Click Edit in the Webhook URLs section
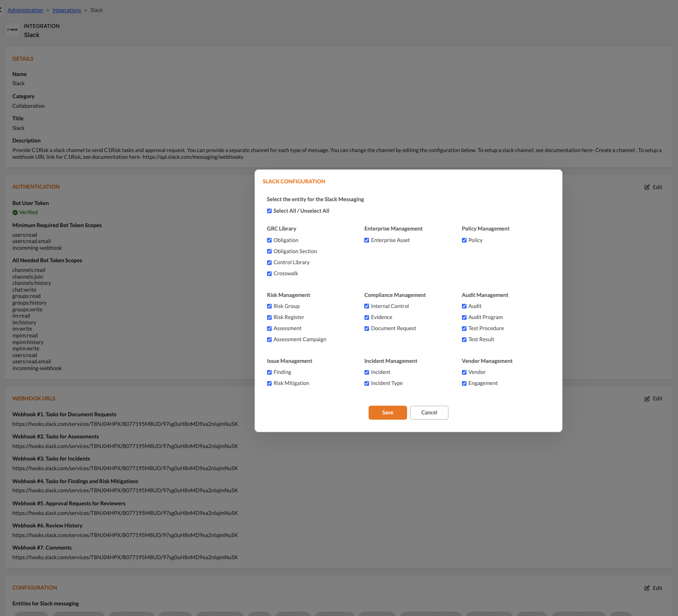678x616 pixels. 653,398
